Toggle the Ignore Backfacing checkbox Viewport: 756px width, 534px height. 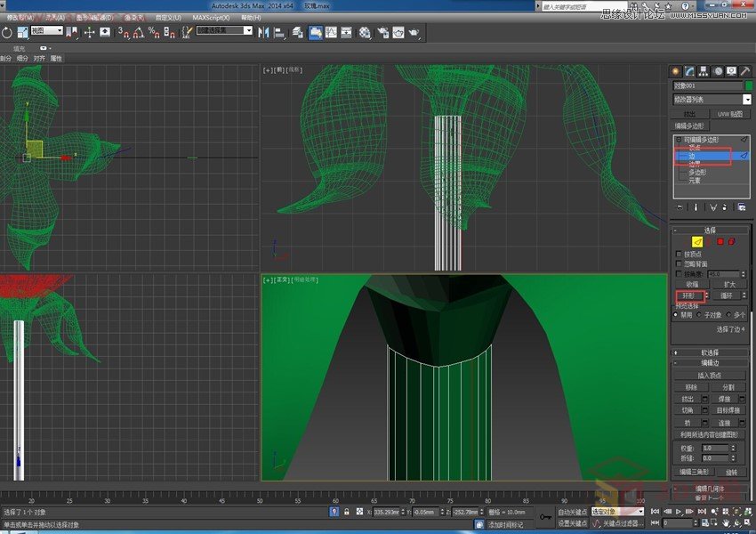click(x=679, y=263)
